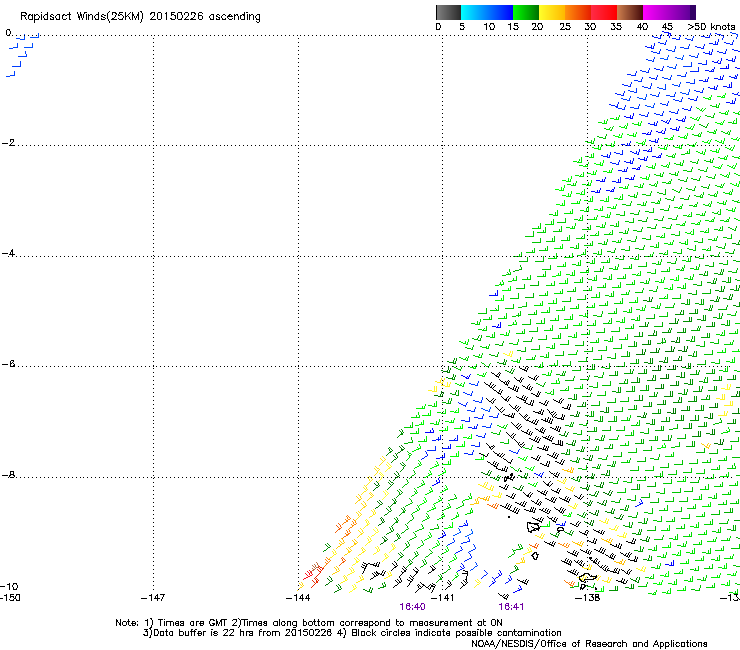Screen dimensions: 740x650
Task: Click the orange 25-30 knots legend swatch
Action: pos(578,12)
